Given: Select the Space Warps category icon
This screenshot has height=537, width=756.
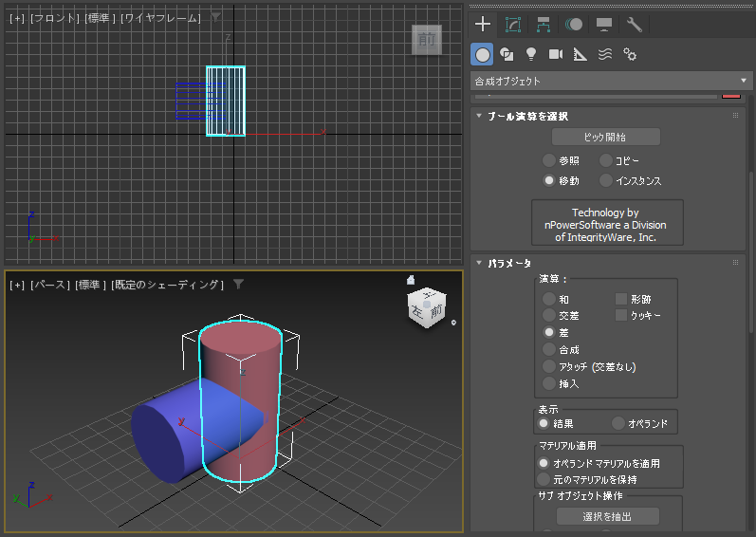Looking at the screenshot, I should 605,54.
